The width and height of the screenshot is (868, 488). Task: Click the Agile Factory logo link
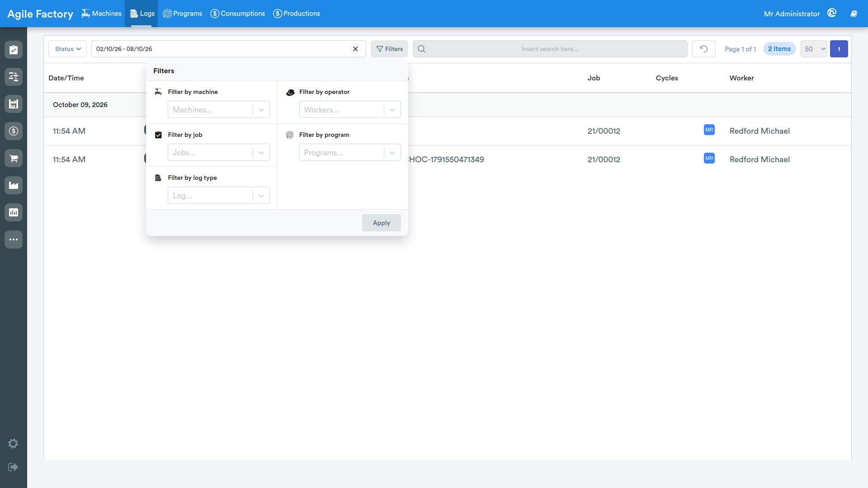(x=40, y=14)
